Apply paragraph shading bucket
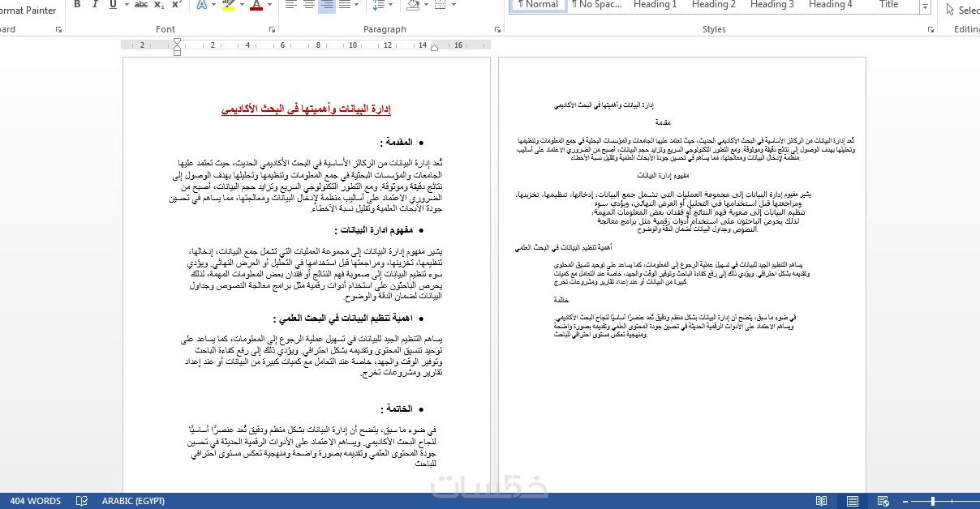 pyautogui.click(x=414, y=5)
